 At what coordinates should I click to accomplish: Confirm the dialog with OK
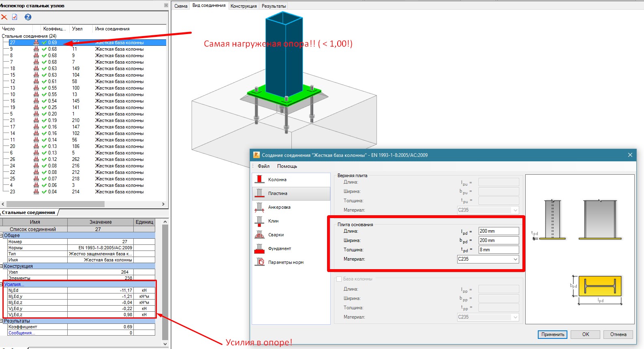point(586,334)
